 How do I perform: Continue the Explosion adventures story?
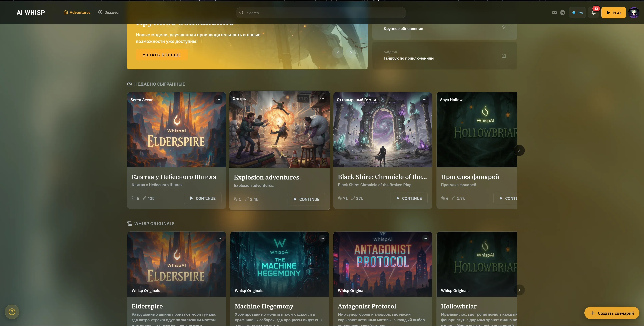click(306, 199)
